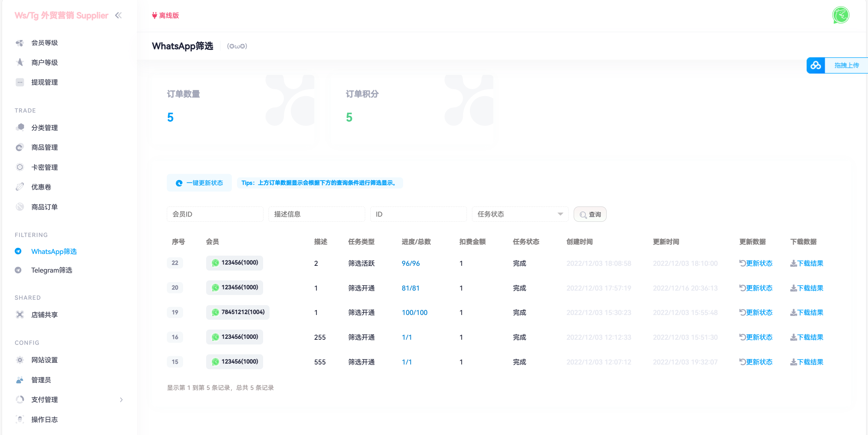Image resolution: width=868 pixels, height=435 pixels.
Task: Click the green avatar icon top right
Action: [x=841, y=15]
